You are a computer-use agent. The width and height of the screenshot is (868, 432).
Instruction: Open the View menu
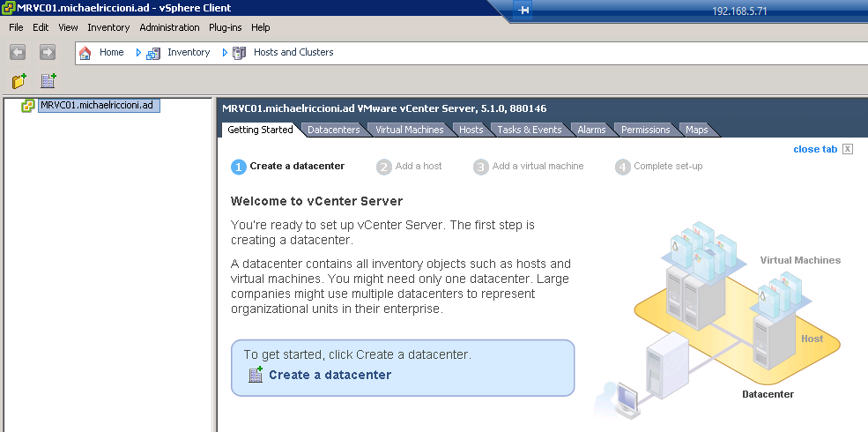tap(68, 27)
